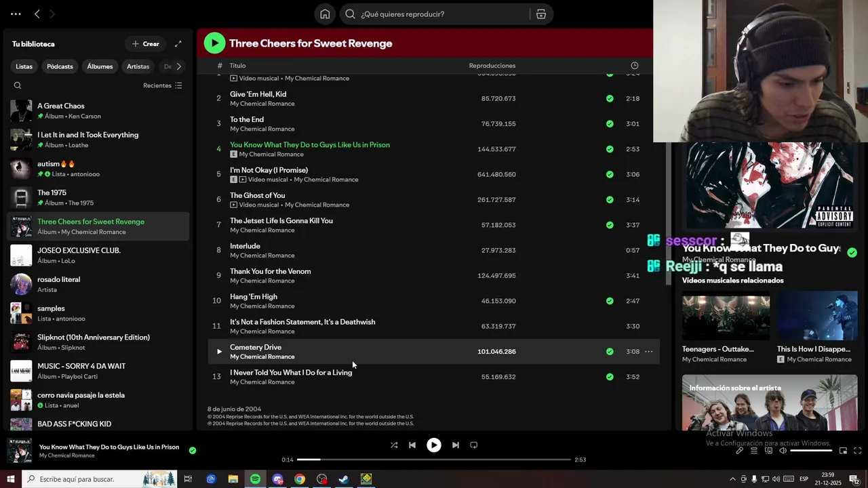This screenshot has width=868, height=488.
Task: Toggle saved checkmark on Give 'Em Hell, Kid
Action: 610,99
